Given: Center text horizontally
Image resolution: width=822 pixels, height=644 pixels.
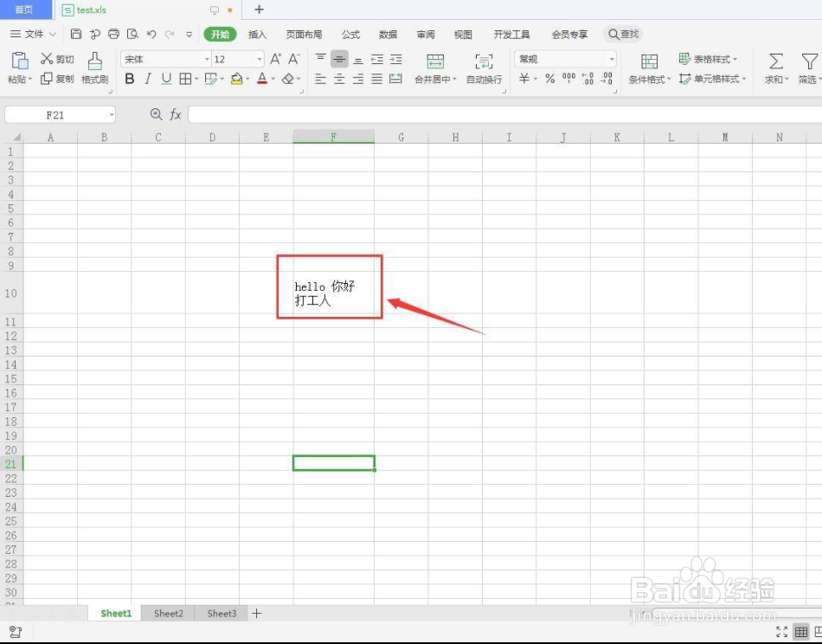Looking at the screenshot, I should (339, 79).
